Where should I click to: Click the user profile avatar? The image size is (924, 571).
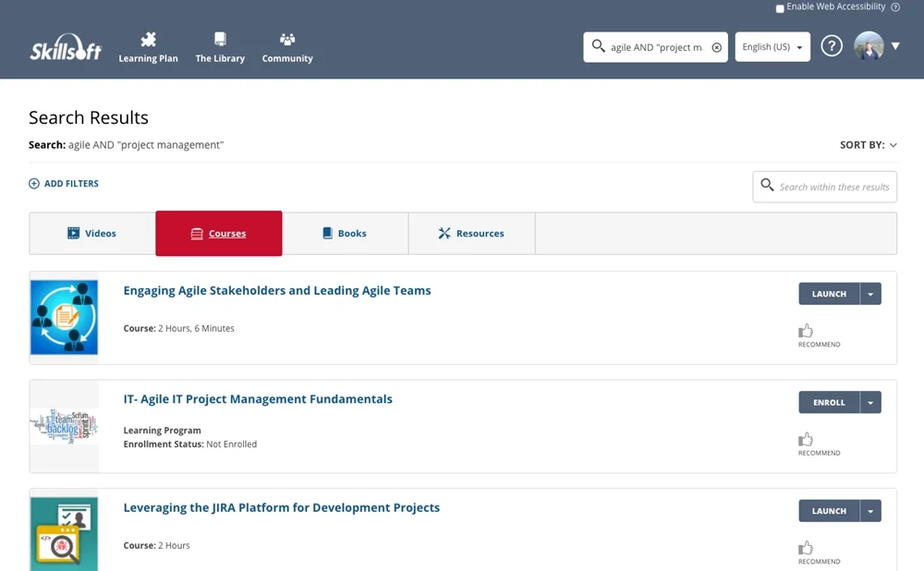click(869, 46)
